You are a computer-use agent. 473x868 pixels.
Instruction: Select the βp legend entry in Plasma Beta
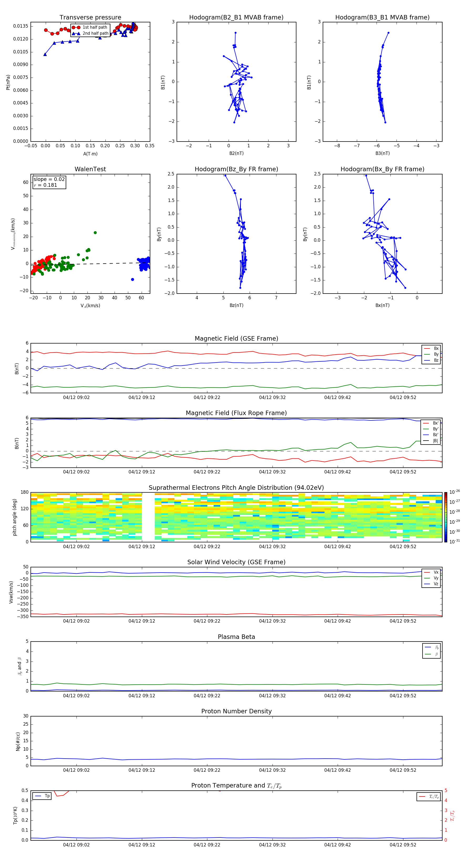tap(431, 647)
